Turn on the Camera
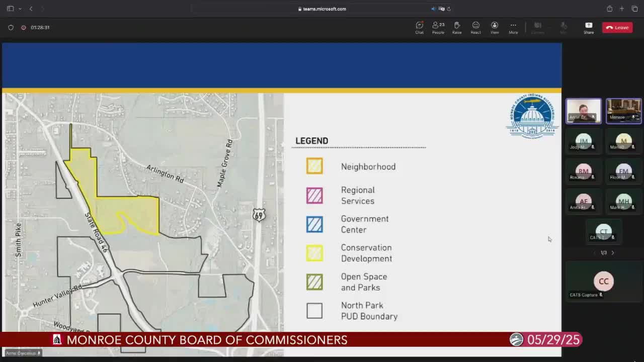The width and height of the screenshot is (644, 362). [538, 28]
